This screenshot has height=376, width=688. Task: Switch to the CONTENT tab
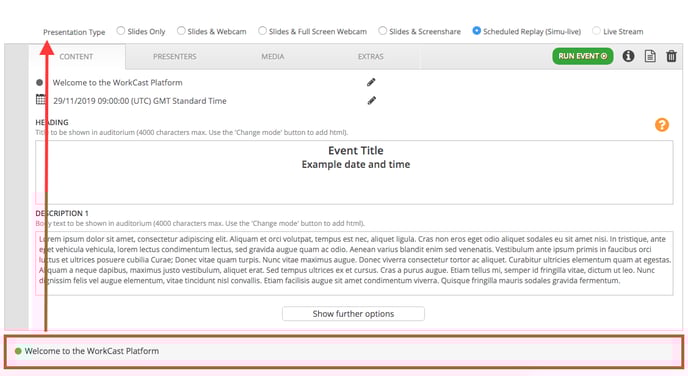76,57
